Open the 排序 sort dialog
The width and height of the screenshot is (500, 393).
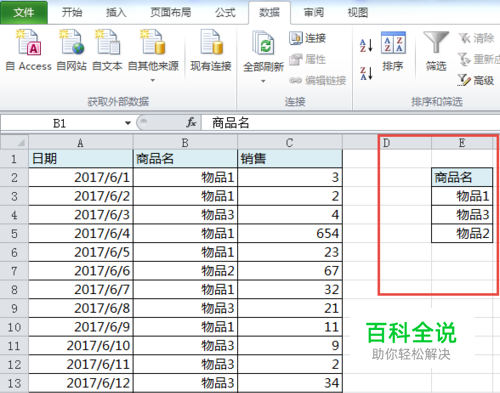pos(393,51)
